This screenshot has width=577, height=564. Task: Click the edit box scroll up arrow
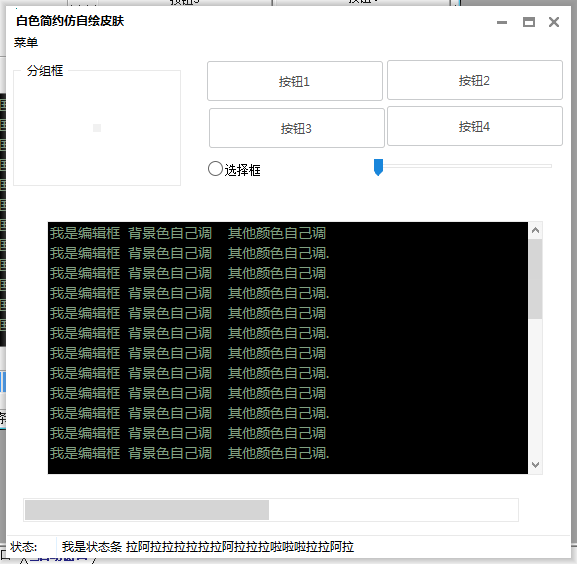coord(535,231)
